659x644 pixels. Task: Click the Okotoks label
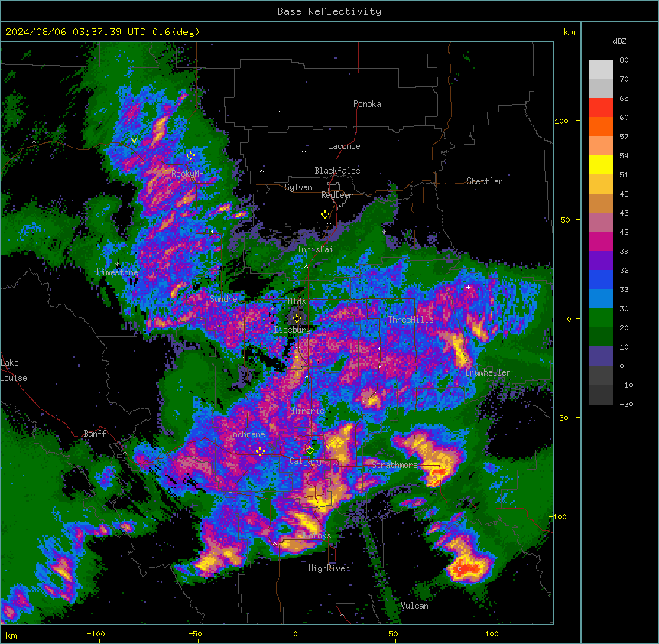coord(315,535)
